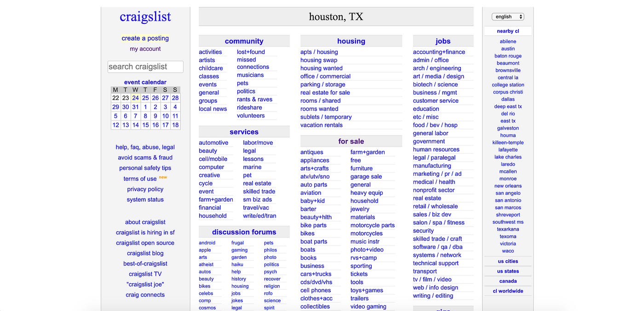The image size is (644, 311).
Task: Open the english language dropdown
Action: coord(508,17)
